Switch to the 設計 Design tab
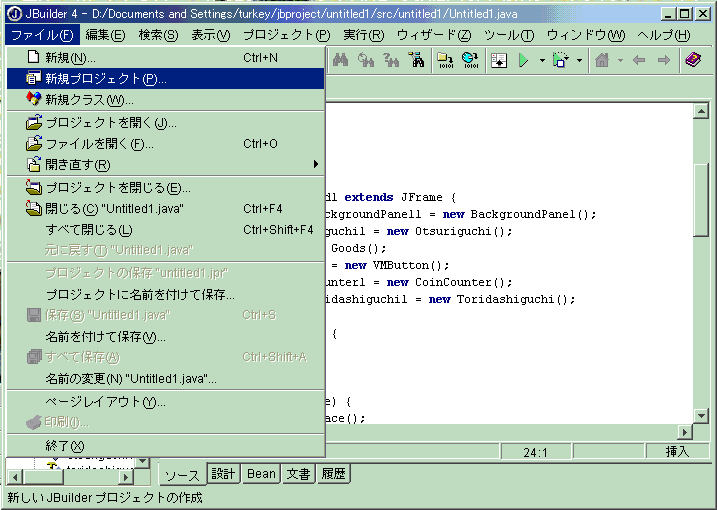Image resolution: width=717 pixels, height=510 pixels. 222,474
